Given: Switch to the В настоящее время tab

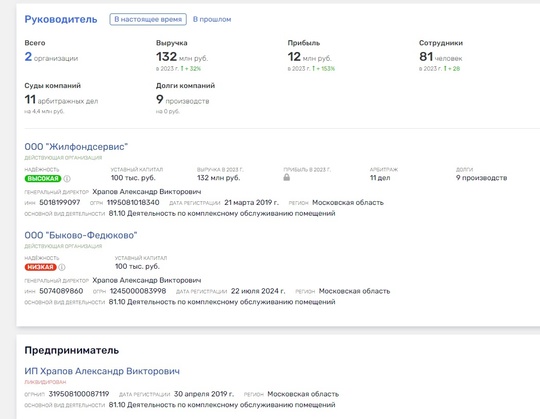Looking at the screenshot, I should pos(148,19).
